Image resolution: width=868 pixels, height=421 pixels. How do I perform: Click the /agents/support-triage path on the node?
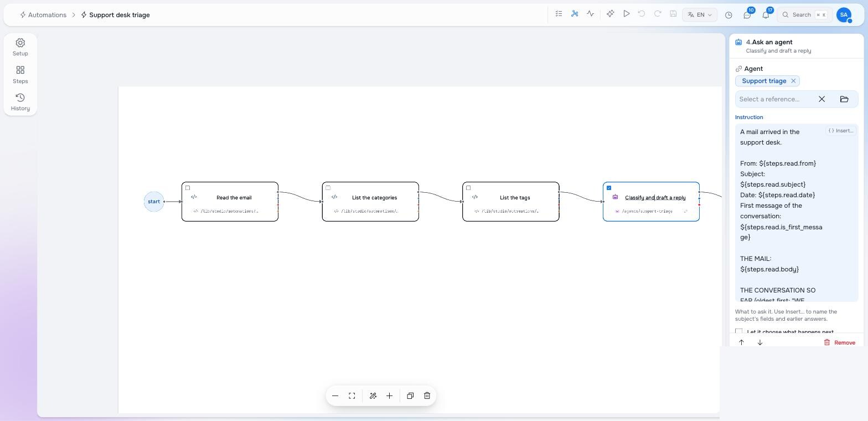(647, 211)
